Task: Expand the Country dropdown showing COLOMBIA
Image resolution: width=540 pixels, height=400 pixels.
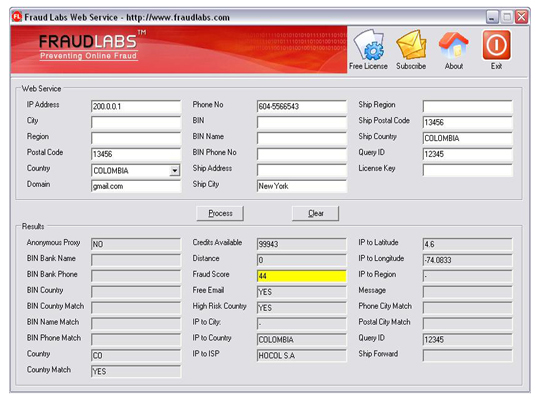Action: (175, 171)
